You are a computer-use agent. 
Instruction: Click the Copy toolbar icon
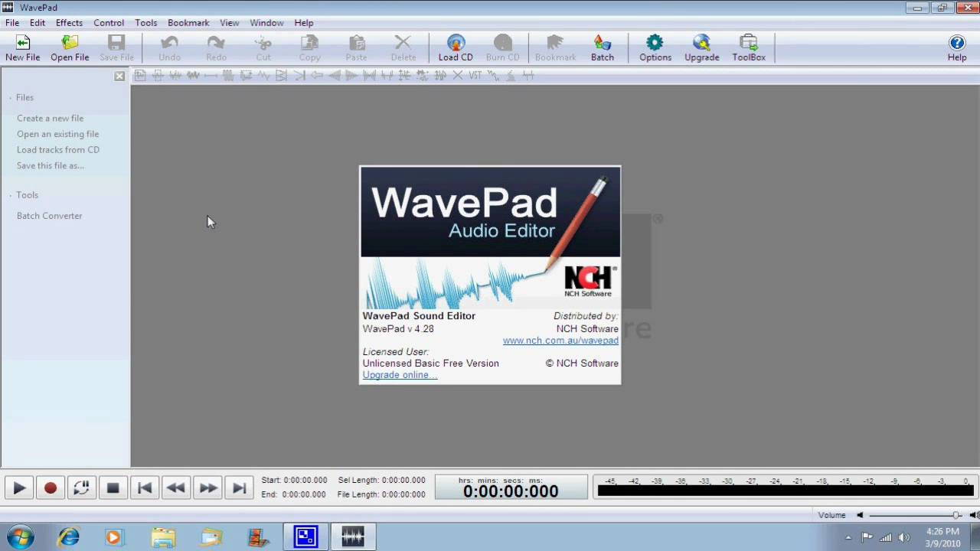coord(309,47)
